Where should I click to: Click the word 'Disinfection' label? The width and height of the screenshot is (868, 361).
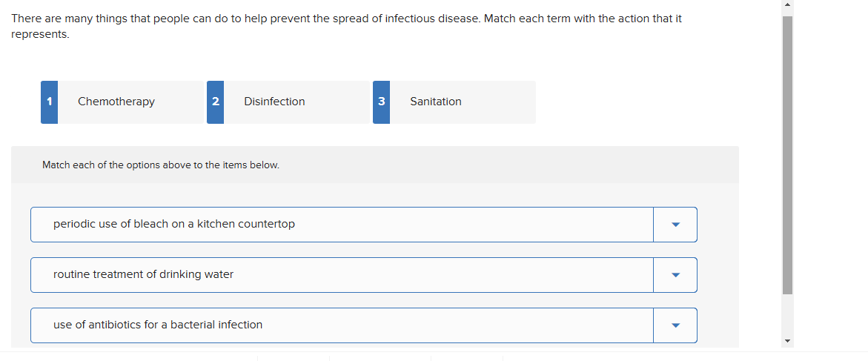[274, 102]
